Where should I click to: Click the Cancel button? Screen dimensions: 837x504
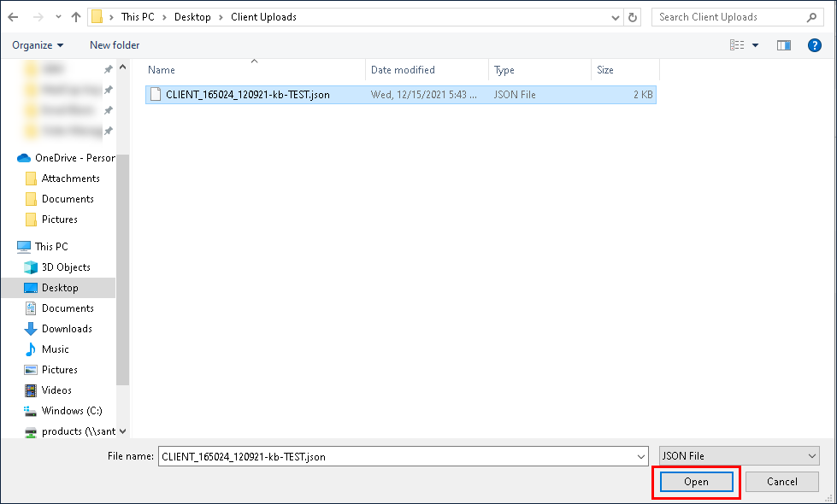781,482
